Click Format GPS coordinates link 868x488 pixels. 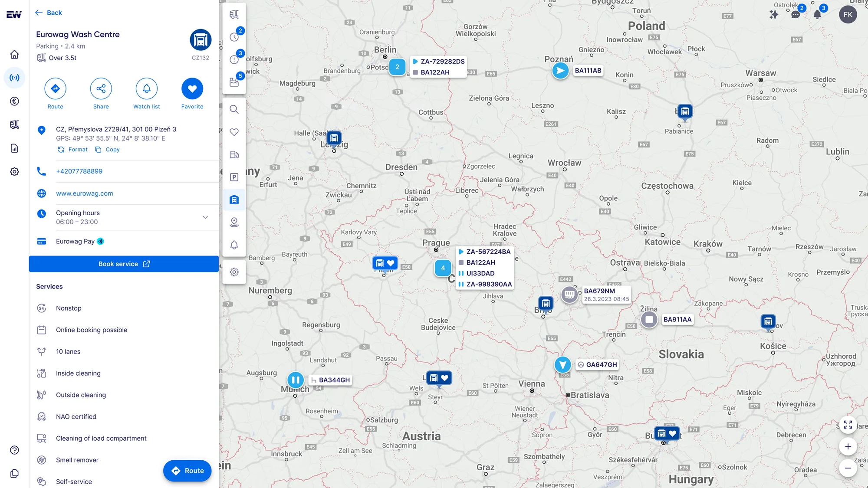(73, 149)
